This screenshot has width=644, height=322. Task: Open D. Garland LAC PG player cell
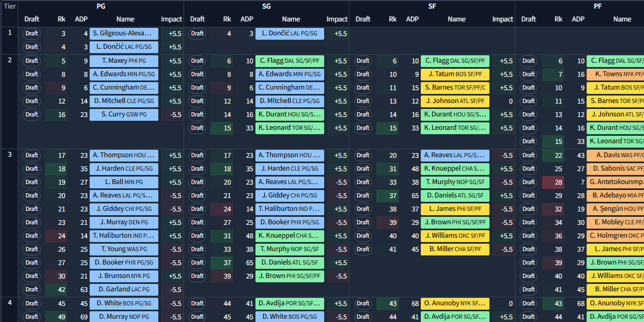(124, 290)
